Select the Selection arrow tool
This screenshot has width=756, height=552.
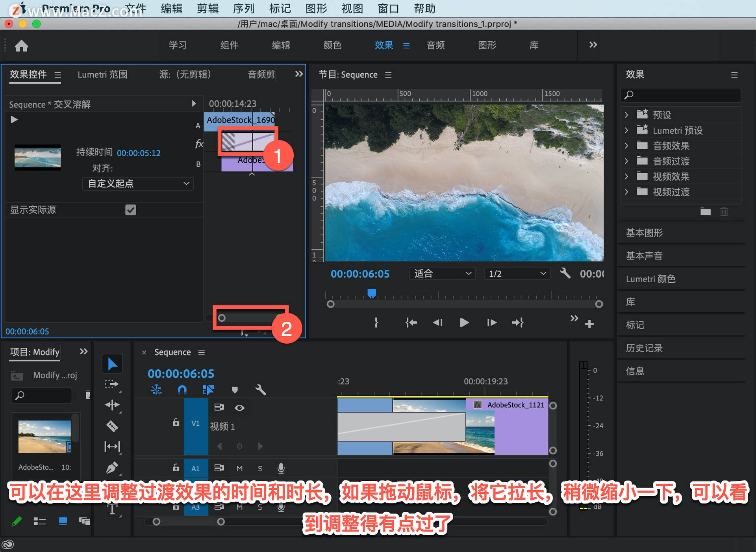point(112,364)
